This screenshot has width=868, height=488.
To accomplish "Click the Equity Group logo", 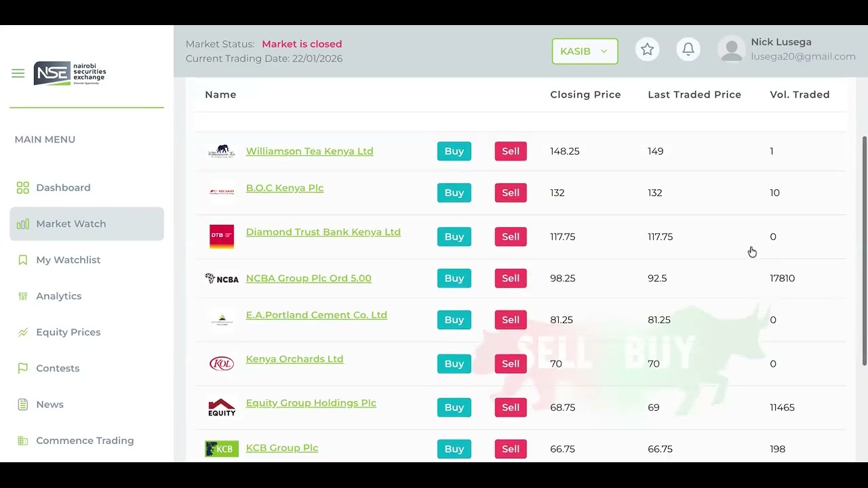I will point(222,407).
